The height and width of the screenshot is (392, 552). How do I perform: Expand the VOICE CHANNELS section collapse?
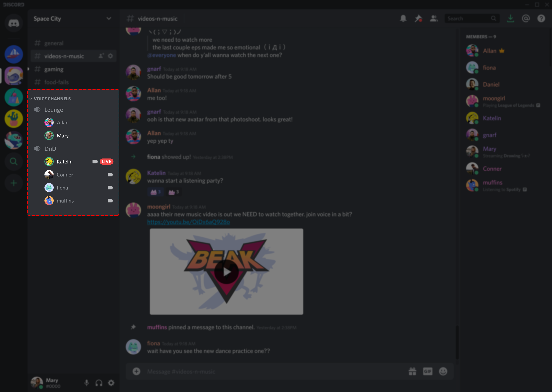pyautogui.click(x=33, y=98)
